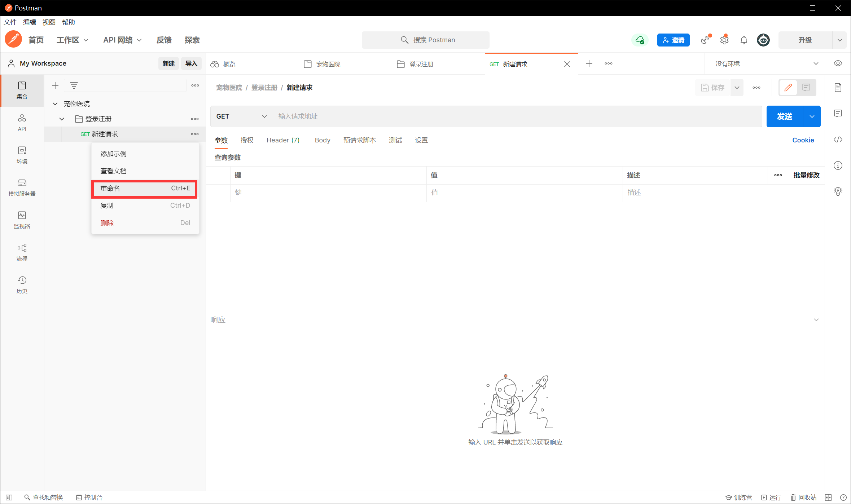Image resolution: width=851 pixels, height=504 pixels.
Task: Toggle the environment quick look eye icon
Action: pos(838,63)
